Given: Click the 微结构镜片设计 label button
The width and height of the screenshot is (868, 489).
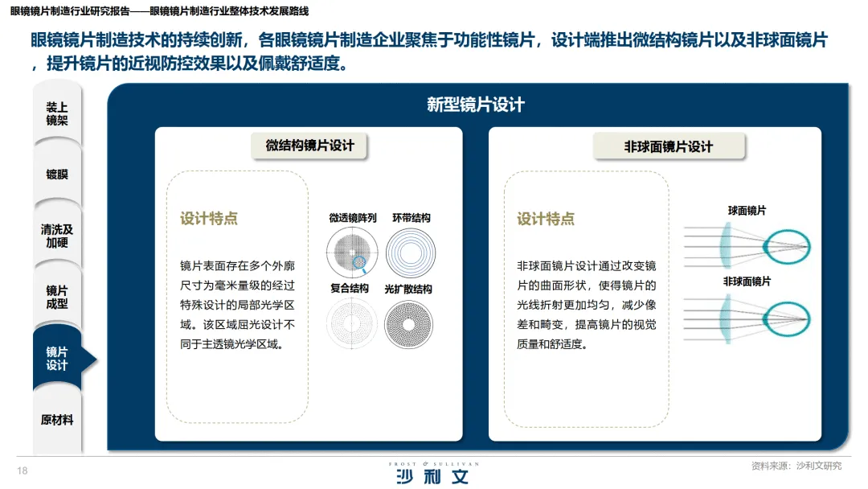Looking at the screenshot, I should tap(309, 146).
